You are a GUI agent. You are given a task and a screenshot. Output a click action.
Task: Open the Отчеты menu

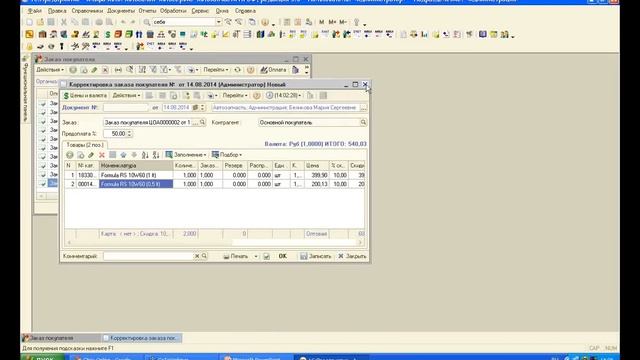pyautogui.click(x=147, y=11)
